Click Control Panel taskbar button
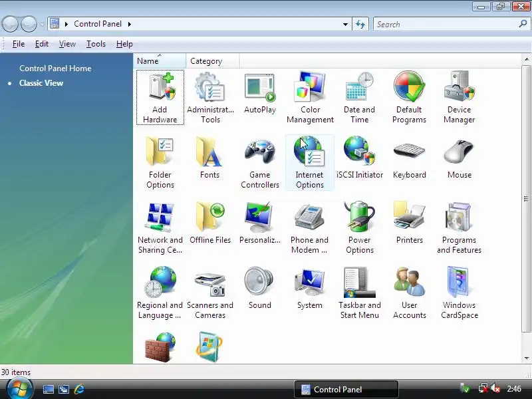This screenshot has width=532, height=399. tap(346, 389)
